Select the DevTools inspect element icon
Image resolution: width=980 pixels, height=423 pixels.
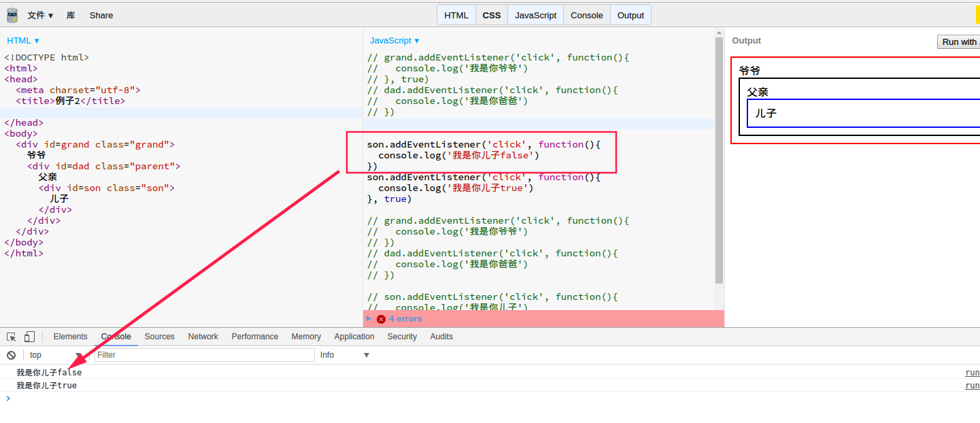click(12, 337)
